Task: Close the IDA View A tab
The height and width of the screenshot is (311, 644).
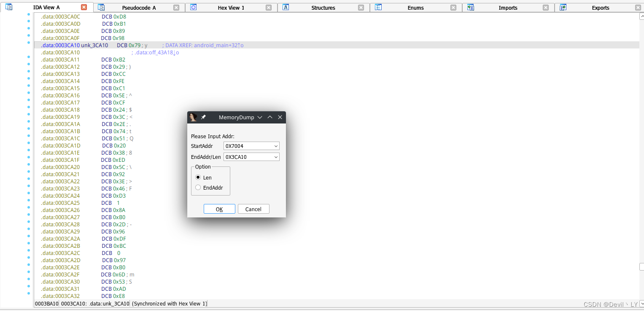Action: click(x=84, y=7)
